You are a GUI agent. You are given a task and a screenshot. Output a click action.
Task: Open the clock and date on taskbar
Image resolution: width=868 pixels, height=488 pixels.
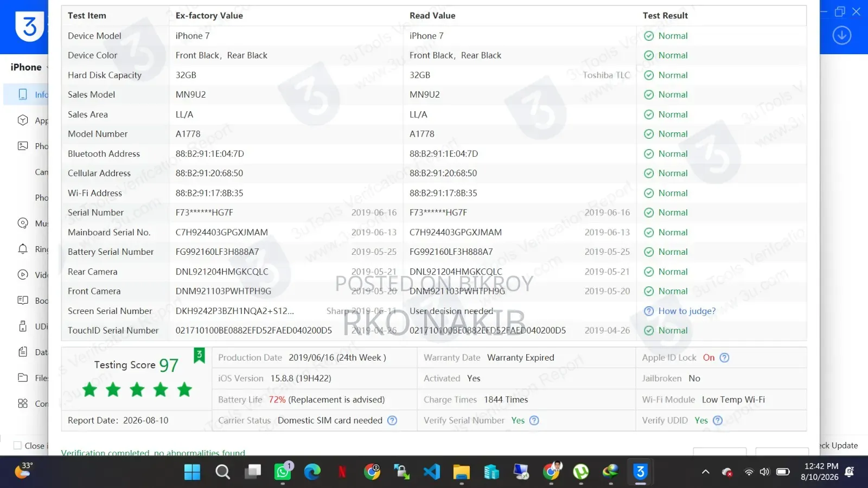coord(820,472)
